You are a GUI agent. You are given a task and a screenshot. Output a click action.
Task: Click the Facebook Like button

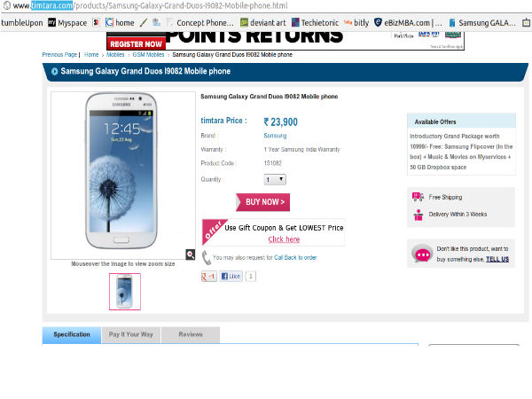(x=231, y=277)
